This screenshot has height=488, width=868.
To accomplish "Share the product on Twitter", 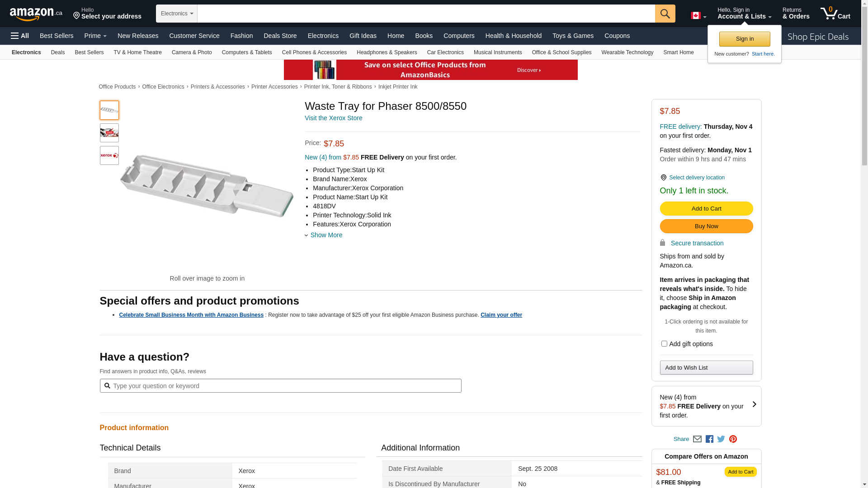I will point(721,439).
